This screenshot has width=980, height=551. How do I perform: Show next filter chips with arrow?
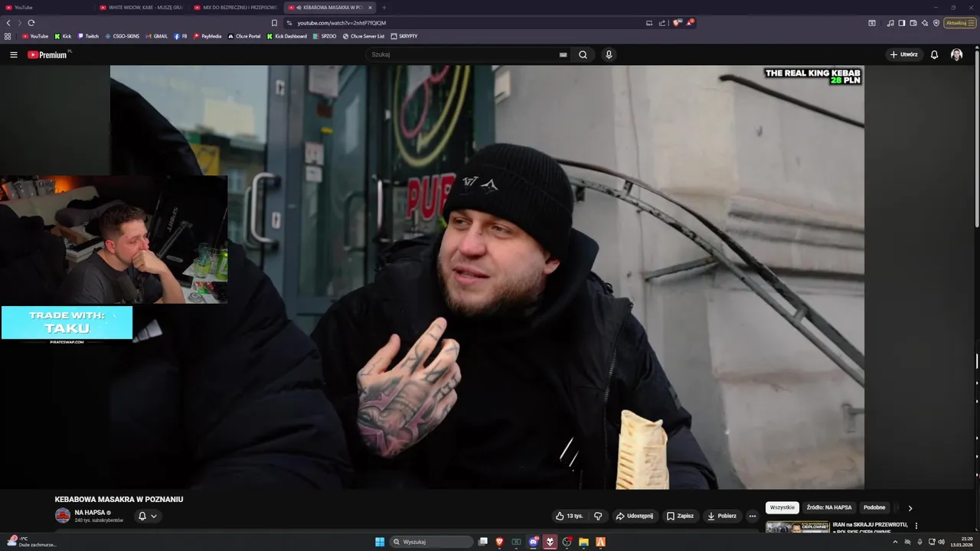(x=910, y=507)
